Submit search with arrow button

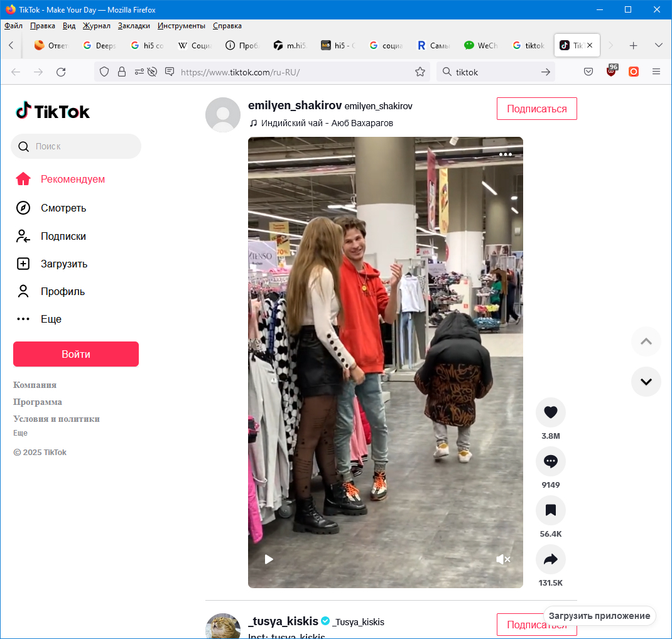(x=546, y=72)
